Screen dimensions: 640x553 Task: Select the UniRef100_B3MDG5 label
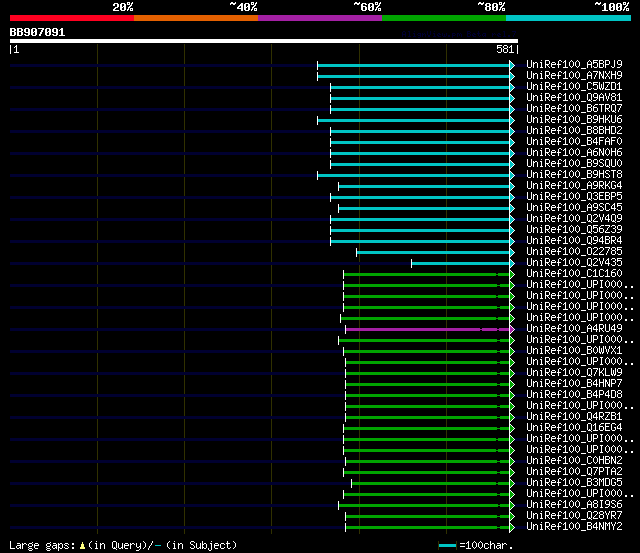click(x=574, y=483)
